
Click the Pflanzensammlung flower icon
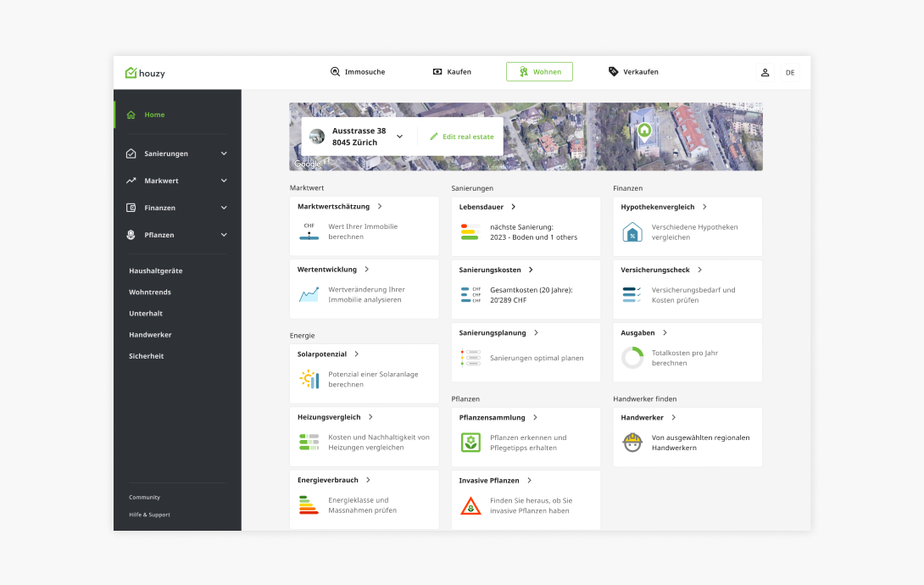(x=470, y=442)
